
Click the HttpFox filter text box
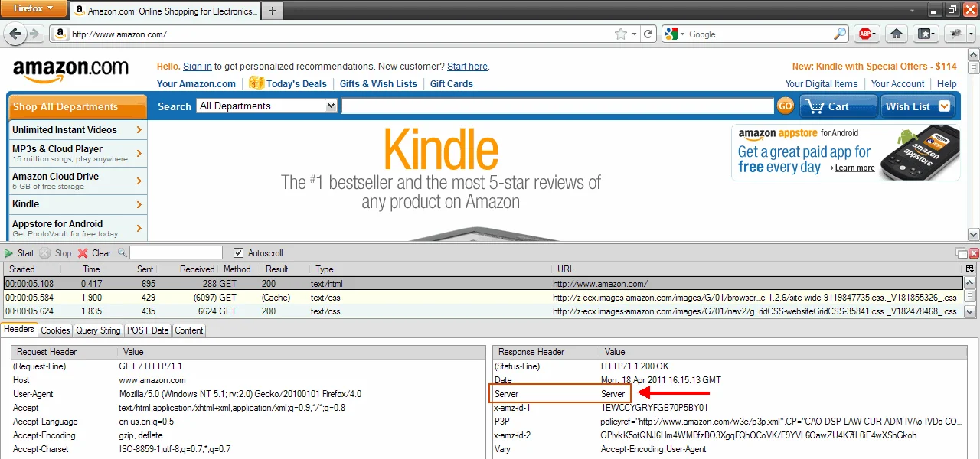pos(176,253)
